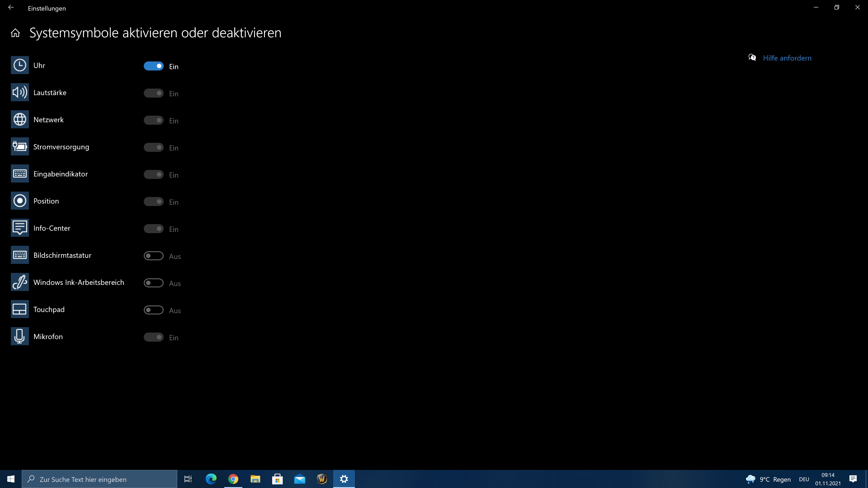Image resolution: width=868 pixels, height=488 pixels.
Task: Enable the Touchpad toggle
Action: point(154,310)
